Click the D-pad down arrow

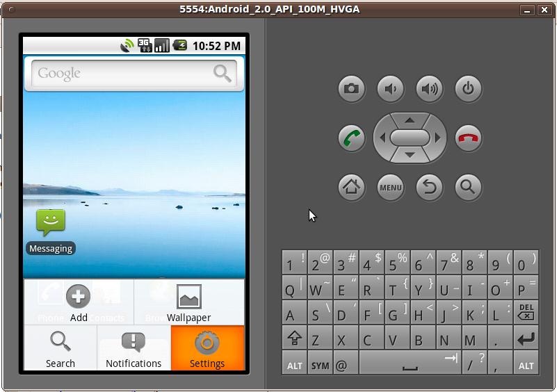410,155
